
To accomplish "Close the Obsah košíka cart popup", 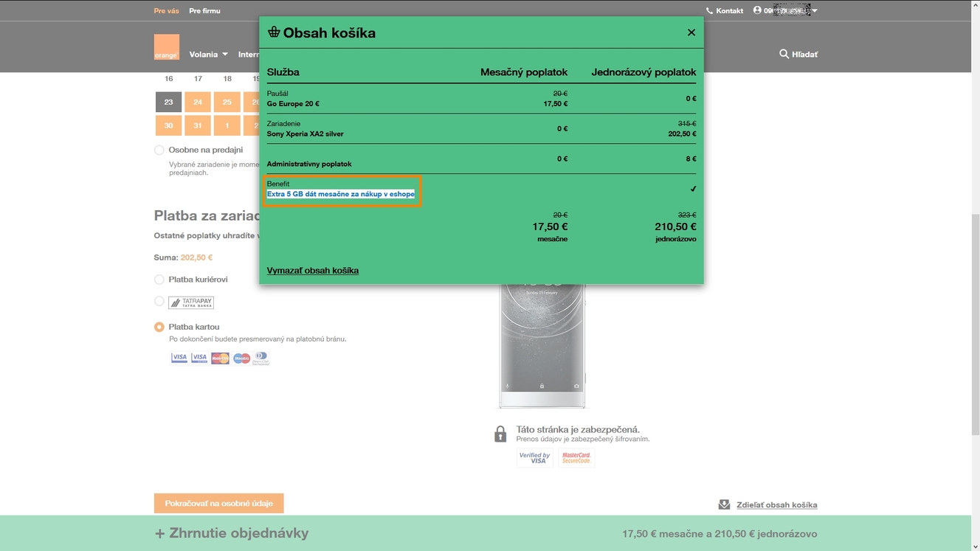I will 691,32.
